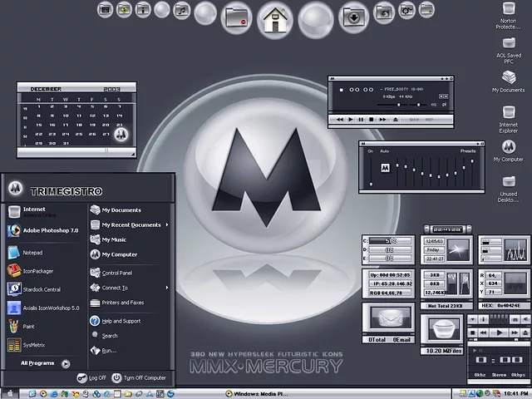Open IconPackager from the Start menu

[37, 270]
